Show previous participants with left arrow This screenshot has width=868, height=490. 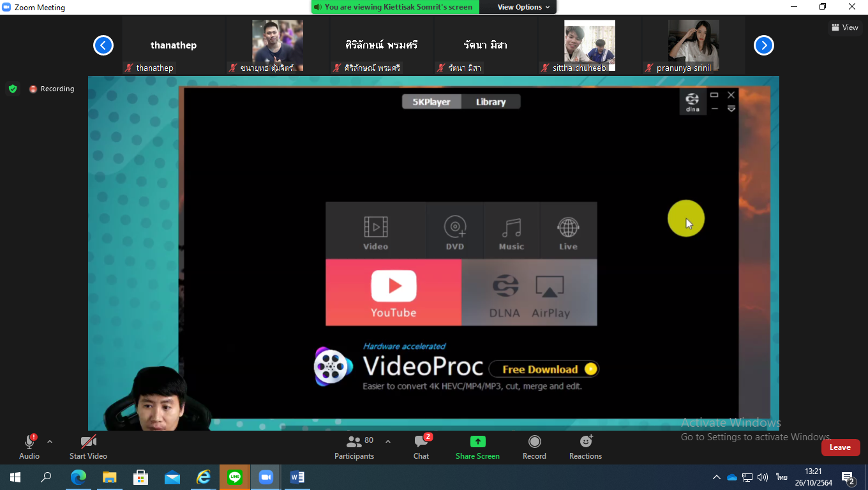(x=103, y=45)
